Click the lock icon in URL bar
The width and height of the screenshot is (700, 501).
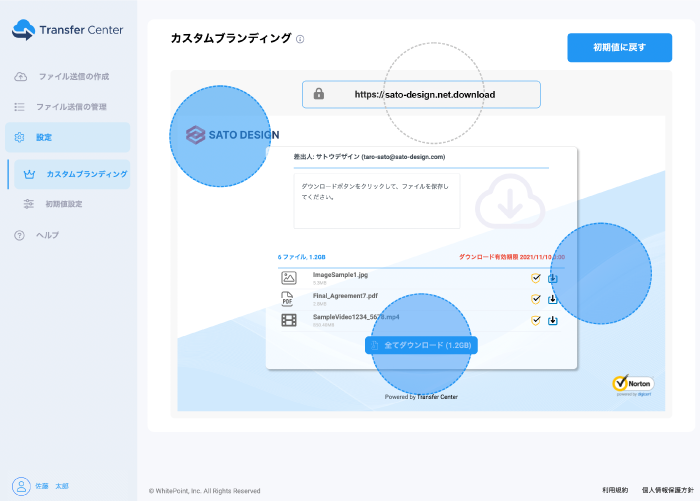318,94
